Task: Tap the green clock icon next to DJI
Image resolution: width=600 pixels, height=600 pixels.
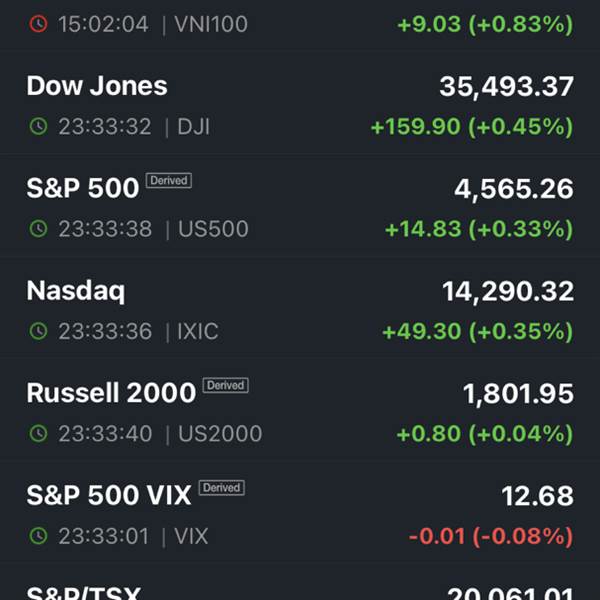Action: point(38,126)
